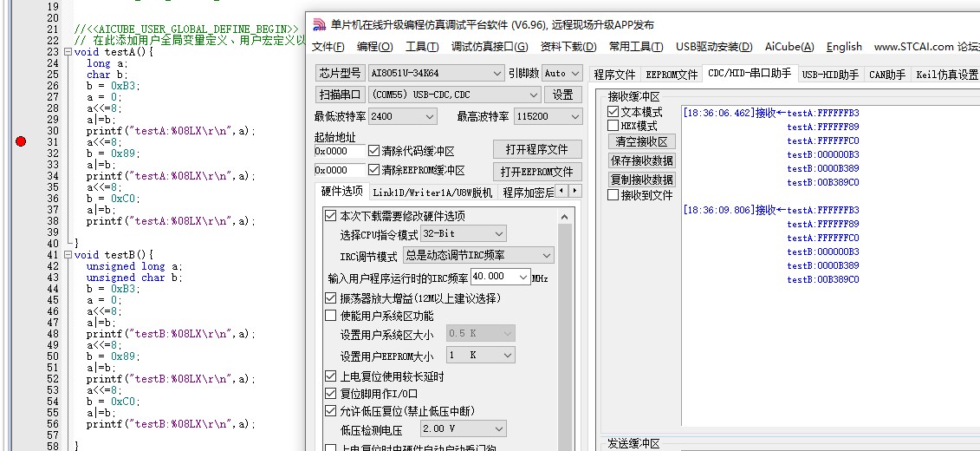Click 保存接收数据 button

[x=641, y=160]
